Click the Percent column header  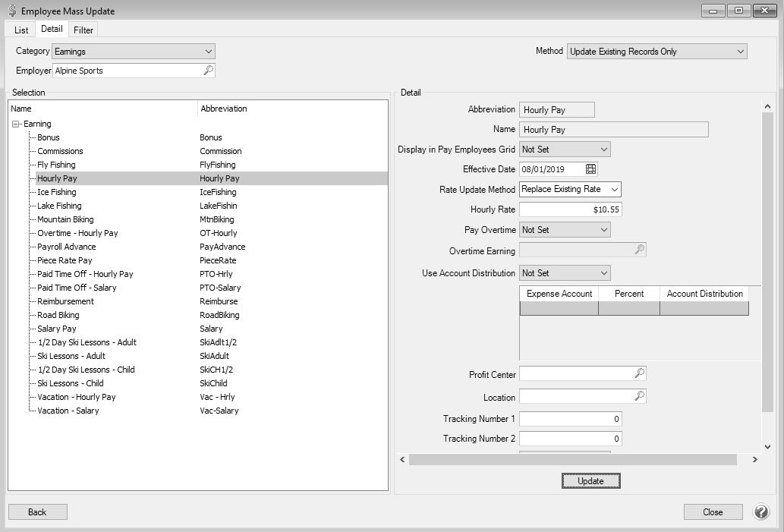(629, 294)
